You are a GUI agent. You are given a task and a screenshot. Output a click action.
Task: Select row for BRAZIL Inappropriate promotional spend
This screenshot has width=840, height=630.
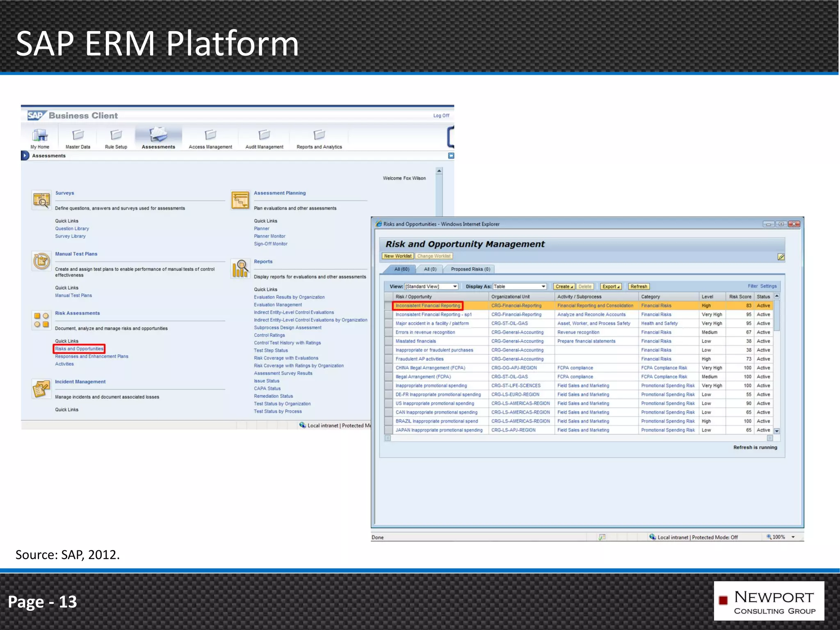click(388, 421)
